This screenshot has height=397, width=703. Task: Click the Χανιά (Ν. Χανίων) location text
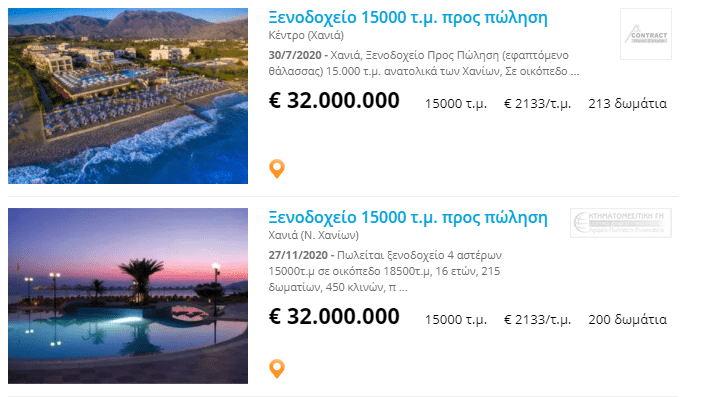313,235
